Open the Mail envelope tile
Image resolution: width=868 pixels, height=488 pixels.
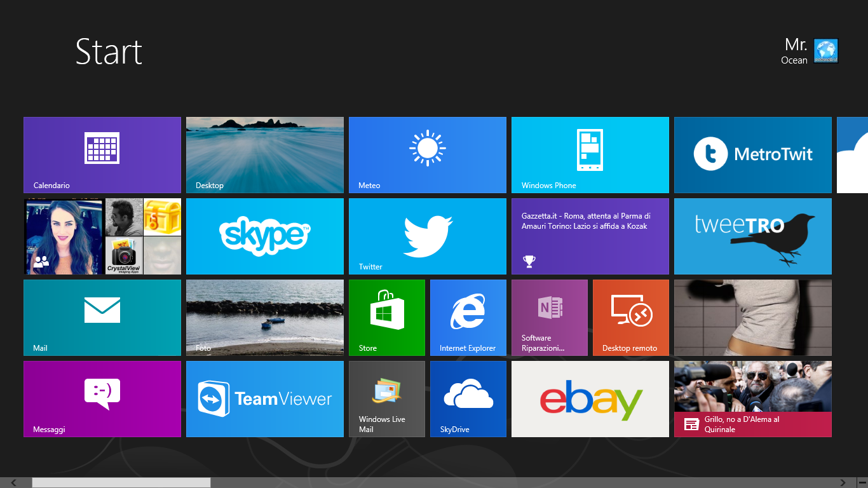click(102, 318)
